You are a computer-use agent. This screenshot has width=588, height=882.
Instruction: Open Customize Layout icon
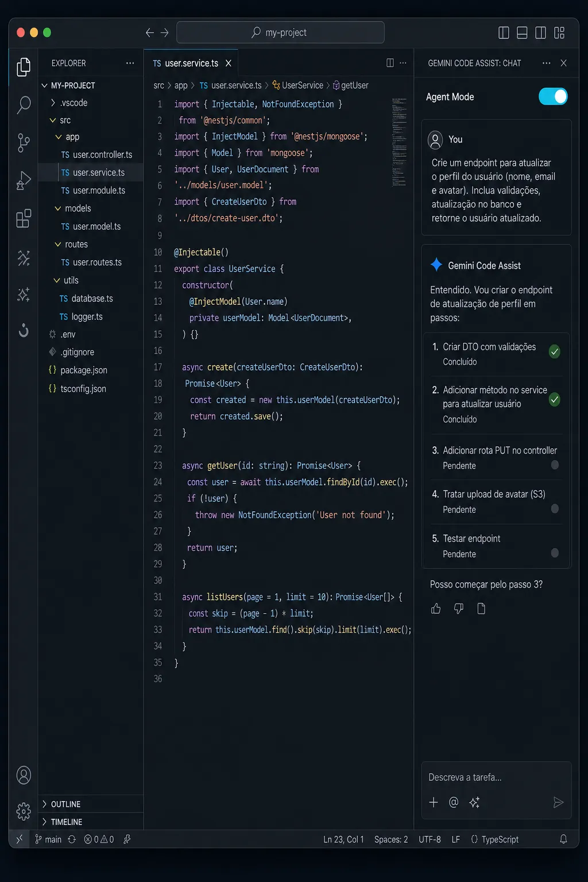coord(559,33)
